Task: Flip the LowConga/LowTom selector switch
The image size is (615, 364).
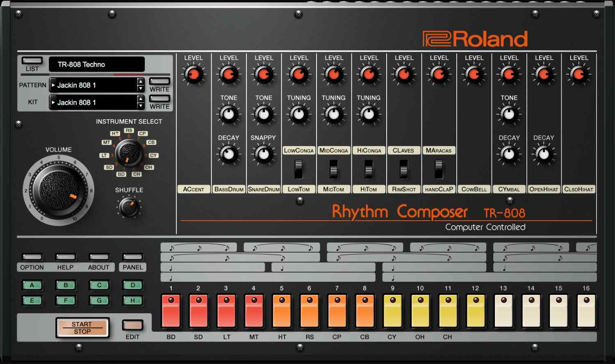Action: pyautogui.click(x=298, y=170)
